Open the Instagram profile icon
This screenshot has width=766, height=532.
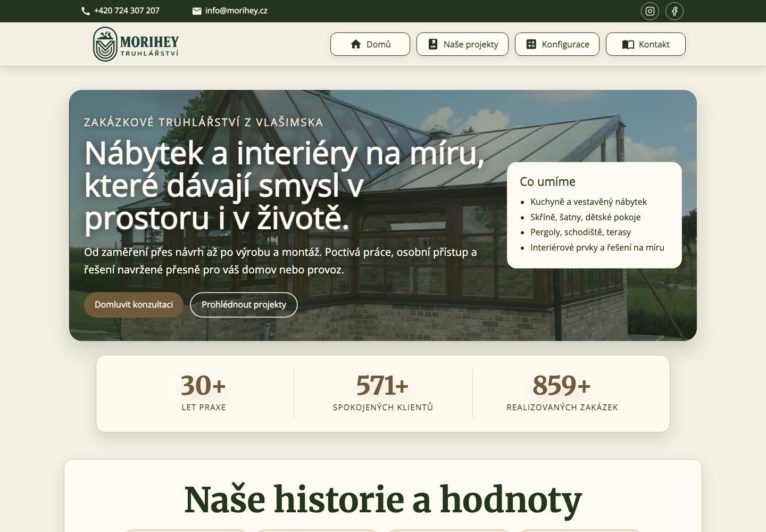pos(650,11)
